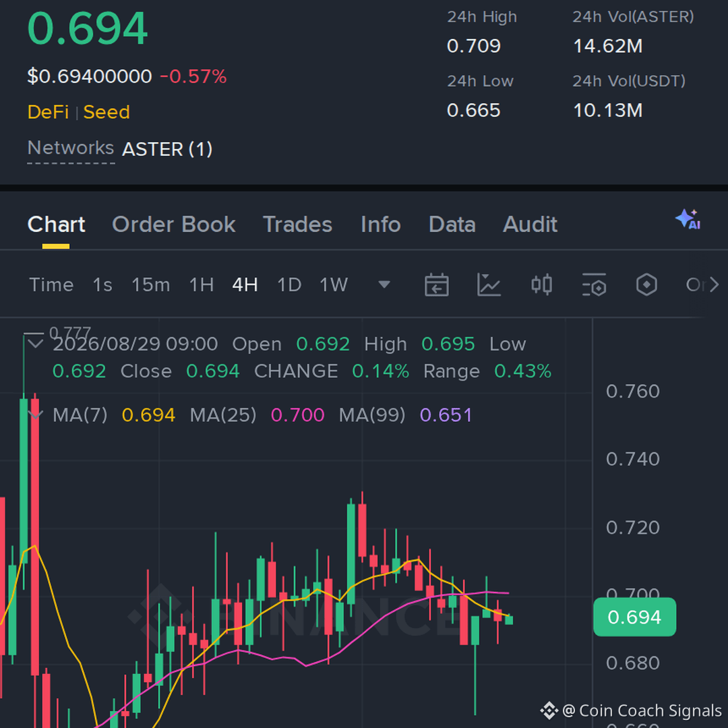Click the ASTER (1) network value
The height and width of the screenshot is (728, 728).
167,149
